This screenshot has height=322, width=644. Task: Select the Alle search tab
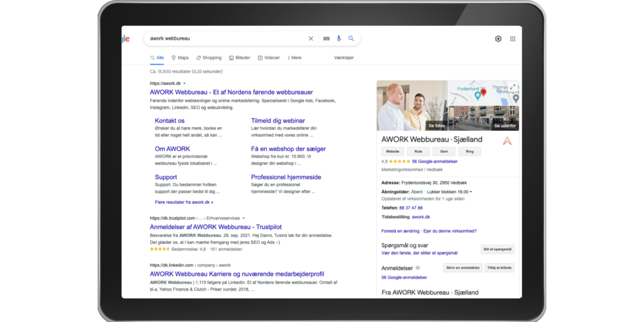157,58
